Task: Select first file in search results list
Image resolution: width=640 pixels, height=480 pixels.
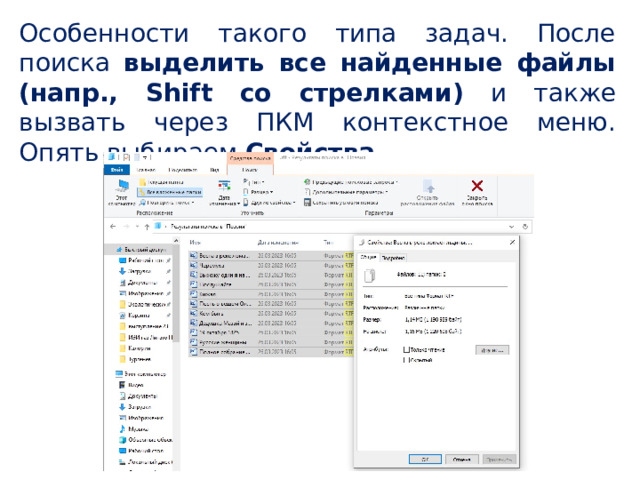Action: (271, 256)
